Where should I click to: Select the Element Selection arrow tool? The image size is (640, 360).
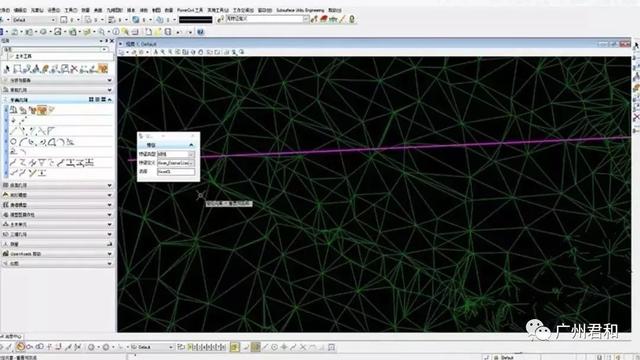click(x=7, y=69)
